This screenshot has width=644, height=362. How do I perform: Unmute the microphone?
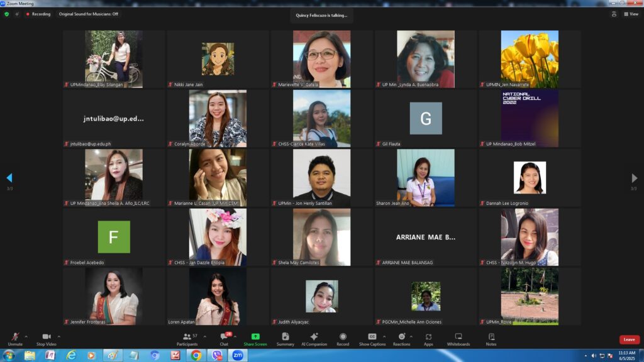tap(14, 339)
